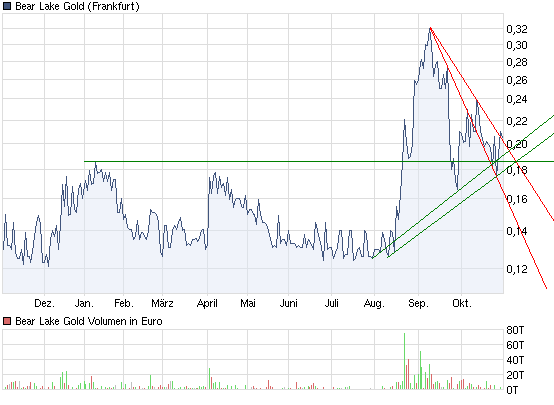Click the 0T volume axis value
This screenshot has width=554, height=405.
(512, 390)
